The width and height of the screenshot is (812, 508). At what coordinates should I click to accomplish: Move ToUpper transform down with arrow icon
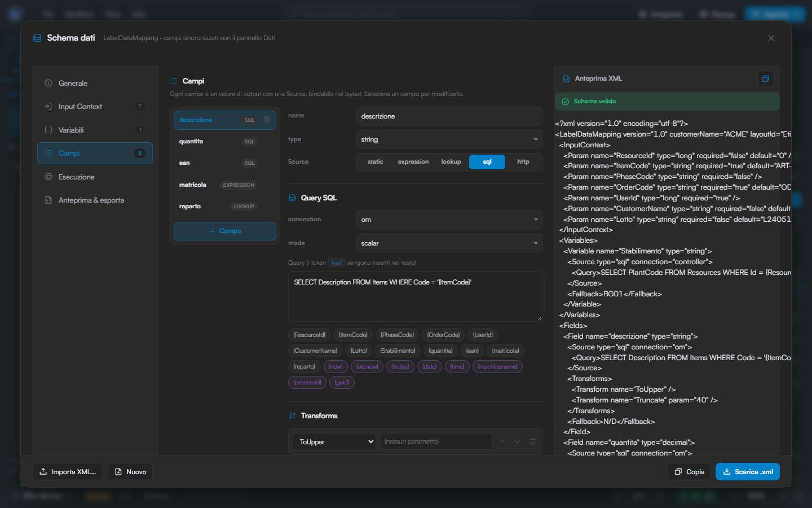[517, 441]
